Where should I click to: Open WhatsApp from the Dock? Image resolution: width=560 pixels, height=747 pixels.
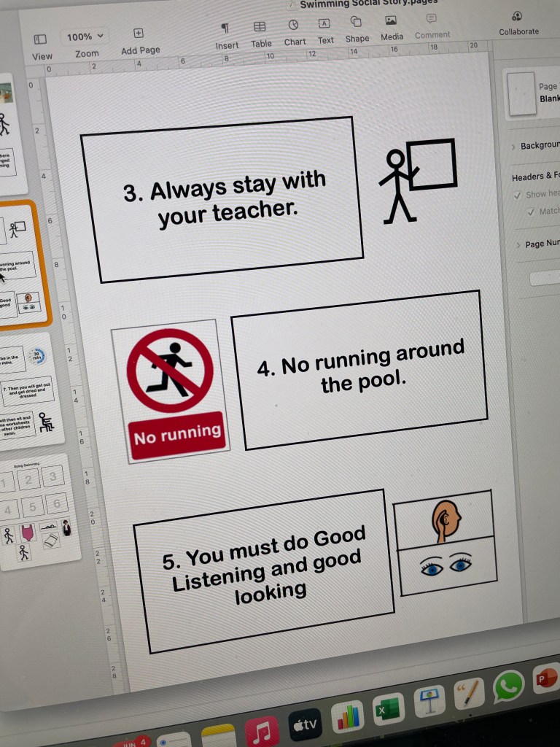[508, 686]
